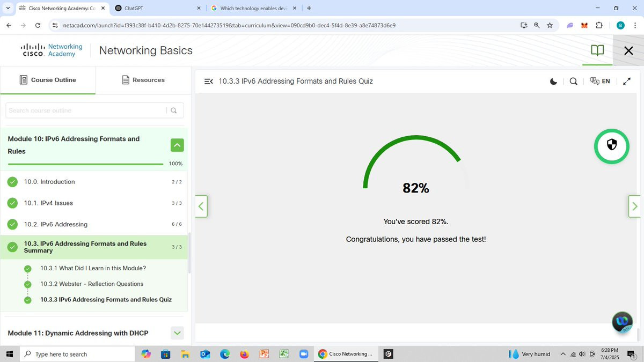Image resolution: width=644 pixels, height=362 pixels.
Task: Close the Google search browser tab
Action: point(296,9)
